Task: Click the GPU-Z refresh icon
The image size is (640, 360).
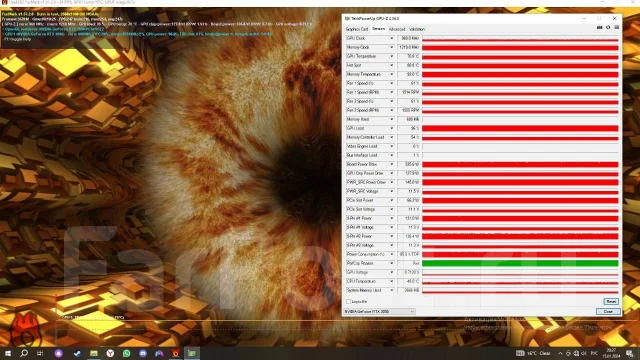Action: 608,27
